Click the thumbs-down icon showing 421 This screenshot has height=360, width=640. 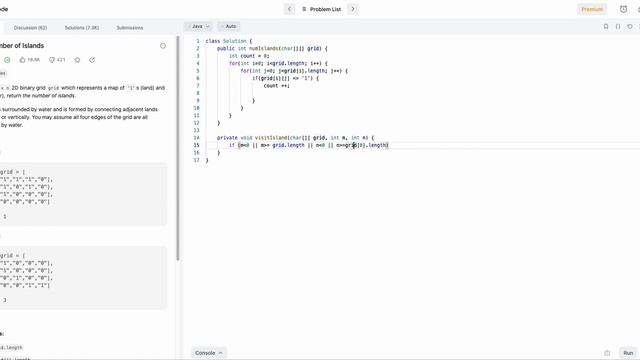[52, 60]
